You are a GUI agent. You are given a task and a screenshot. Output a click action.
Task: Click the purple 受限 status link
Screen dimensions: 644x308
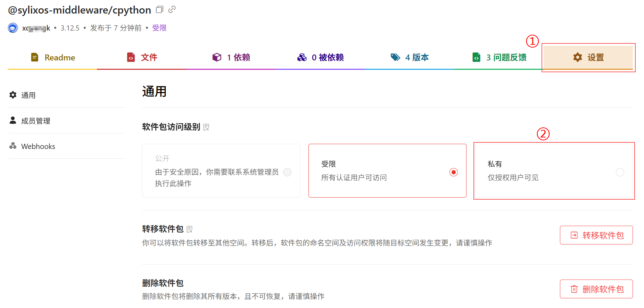pyautogui.click(x=159, y=28)
